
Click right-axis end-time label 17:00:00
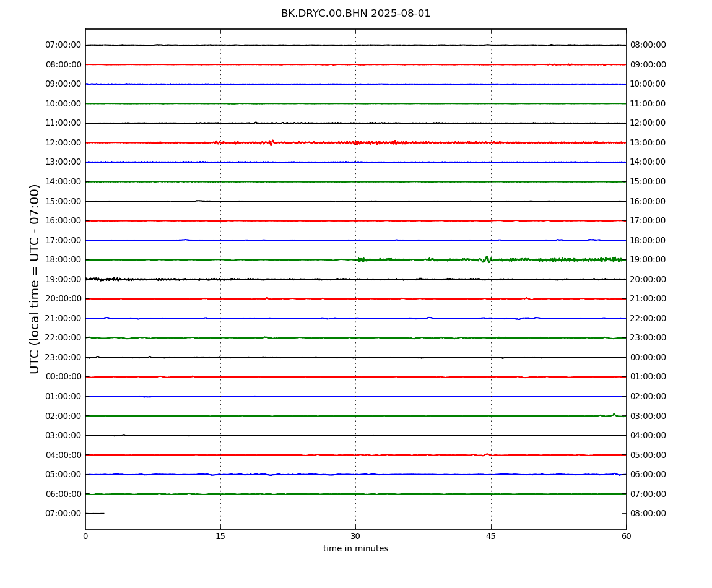tap(648, 221)
